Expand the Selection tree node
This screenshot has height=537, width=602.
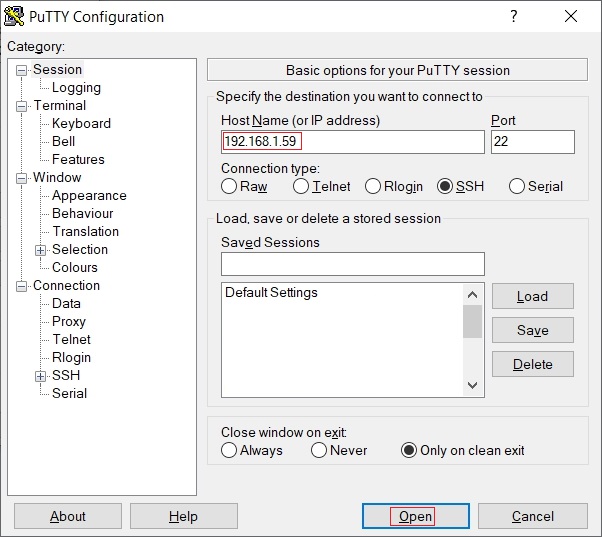coord(41,250)
